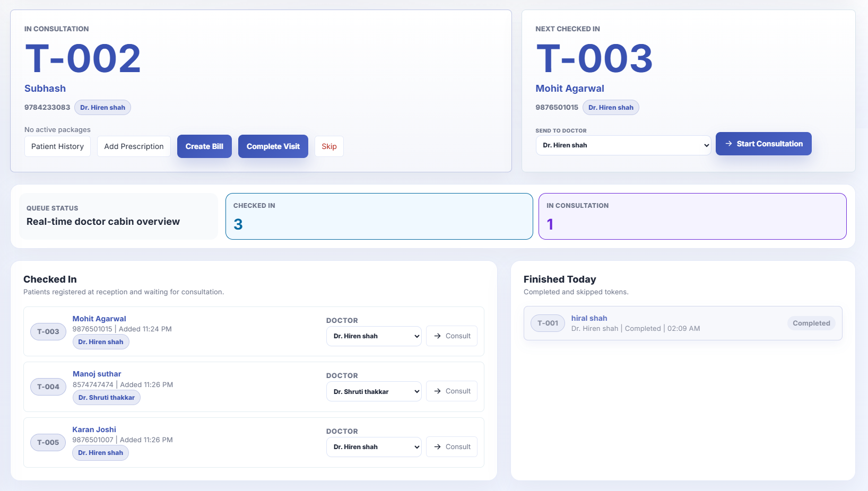Open Patient History for Subhash
868x491 pixels.
click(57, 146)
